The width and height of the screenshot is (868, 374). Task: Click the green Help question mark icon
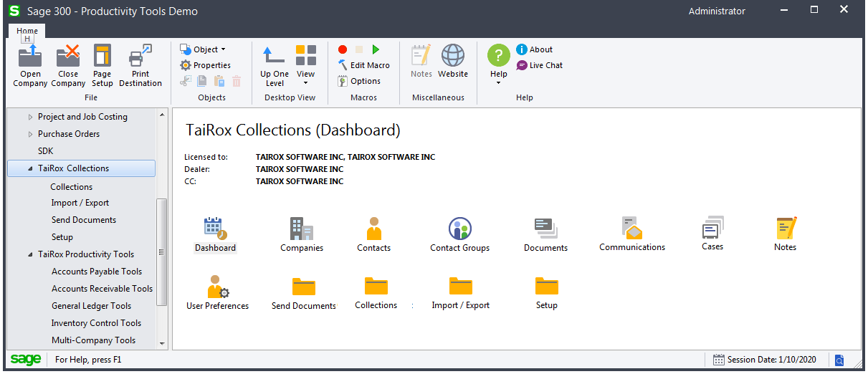point(499,55)
